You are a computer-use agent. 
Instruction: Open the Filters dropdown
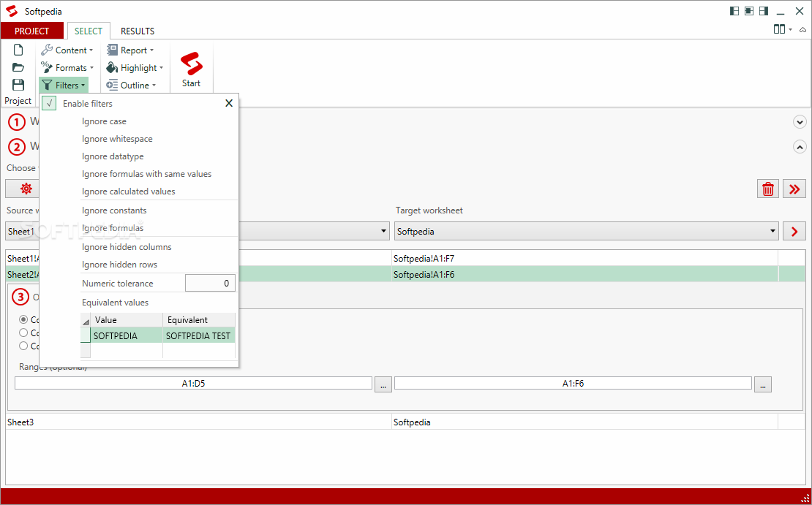pos(64,86)
